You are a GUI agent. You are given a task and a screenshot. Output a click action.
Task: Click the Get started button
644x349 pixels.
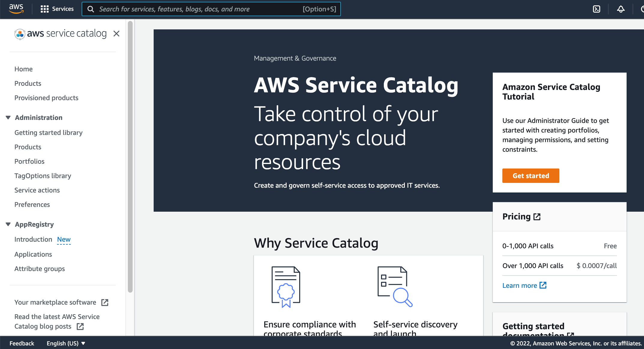tap(531, 176)
